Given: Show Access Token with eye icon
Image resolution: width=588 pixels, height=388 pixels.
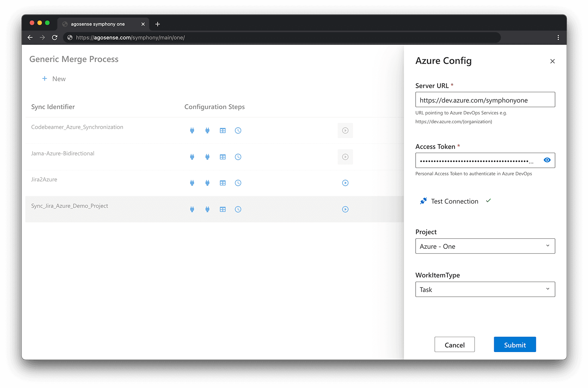Looking at the screenshot, I should [x=547, y=160].
